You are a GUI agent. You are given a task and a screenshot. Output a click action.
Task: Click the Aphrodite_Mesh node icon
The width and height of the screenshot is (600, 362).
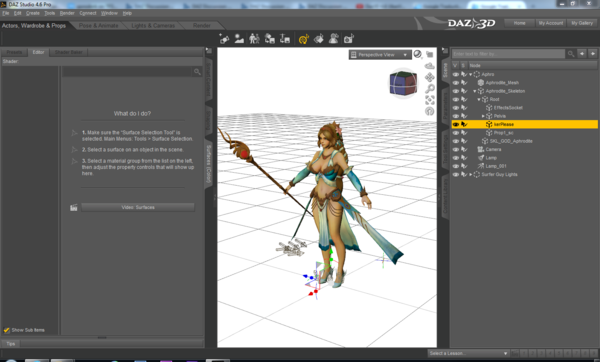tap(481, 83)
